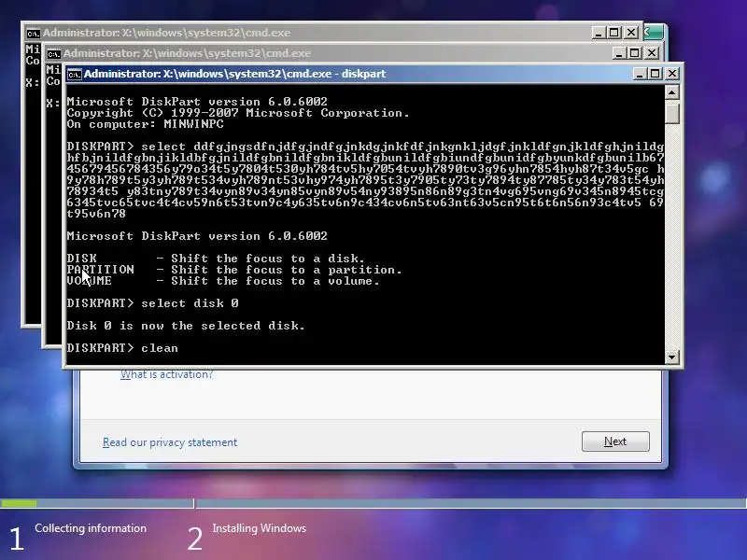Click the 'Installing Windows' step label
Image resolution: width=747 pixels, height=560 pixels.
pyautogui.click(x=260, y=528)
